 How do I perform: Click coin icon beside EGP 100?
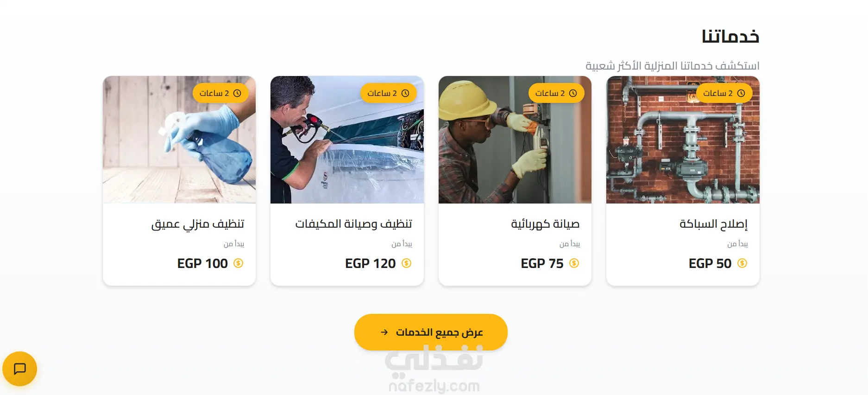(x=238, y=263)
